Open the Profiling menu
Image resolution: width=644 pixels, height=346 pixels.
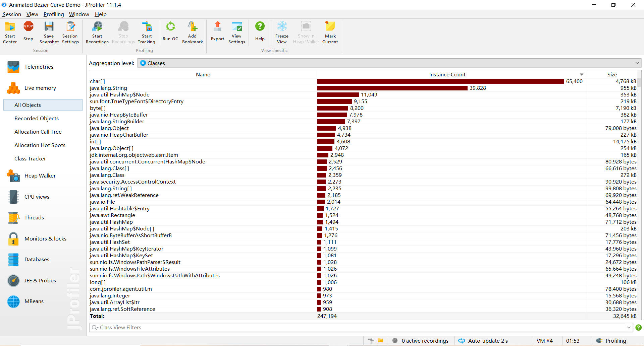click(x=54, y=14)
